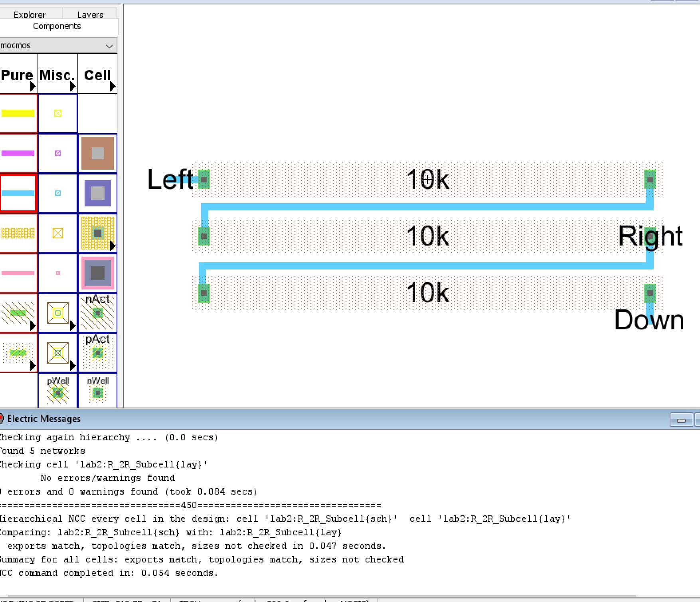700x602 pixels.
Task: Click the top 10k resistor label
Action: pos(427,180)
